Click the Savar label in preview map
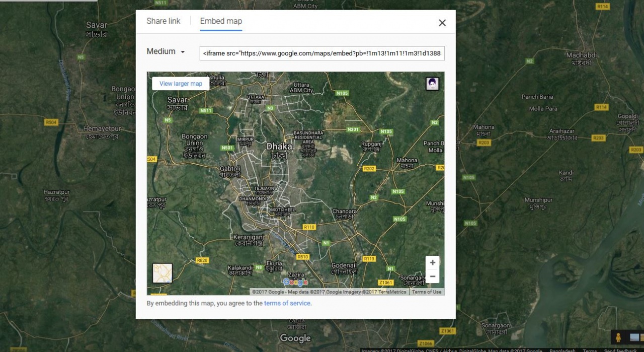 (x=177, y=103)
